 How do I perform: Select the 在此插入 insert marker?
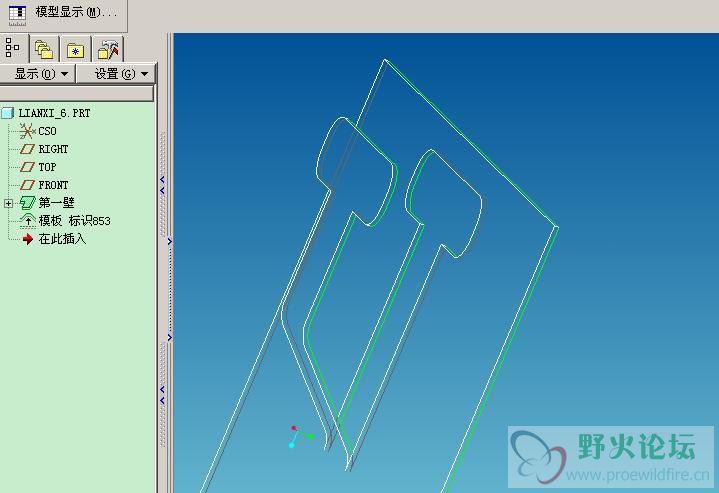[x=62, y=239]
